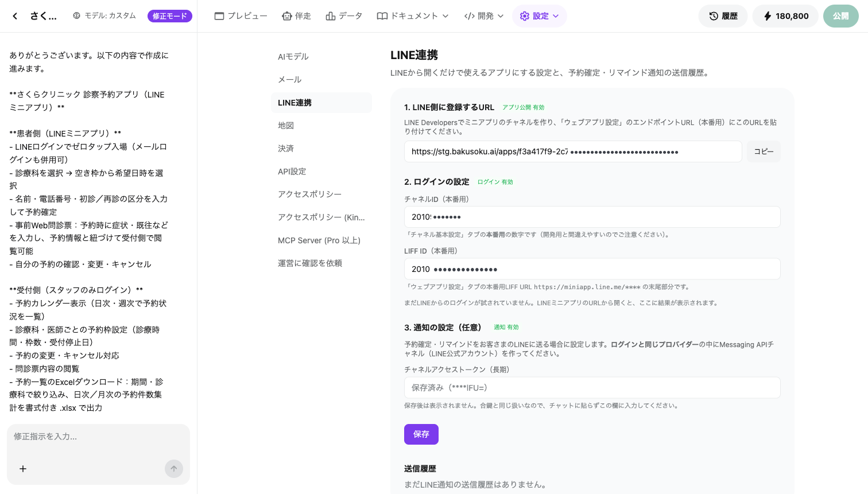Select 地図 in settings sidebar
Viewport: 868px width, 494px height.
coord(321,126)
